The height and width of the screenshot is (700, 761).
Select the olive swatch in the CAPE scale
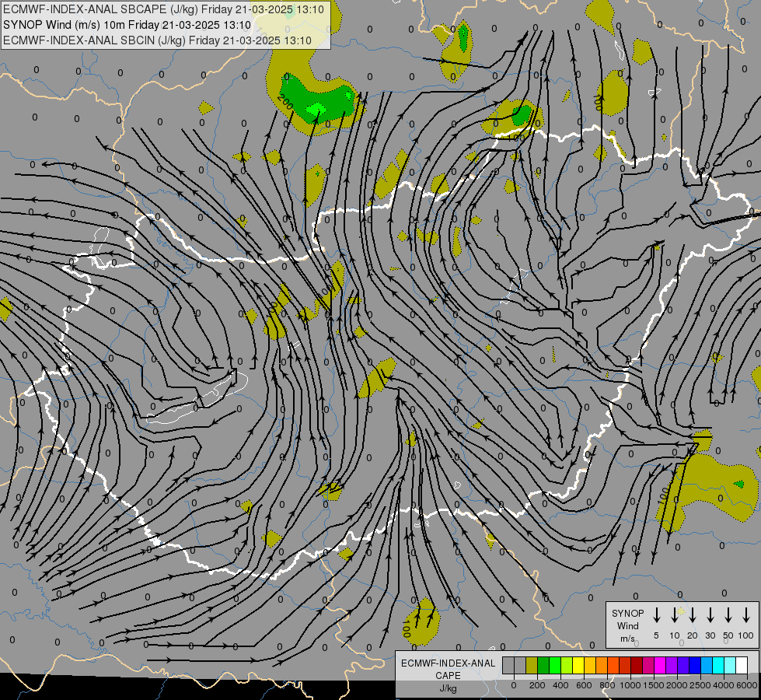click(x=532, y=666)
